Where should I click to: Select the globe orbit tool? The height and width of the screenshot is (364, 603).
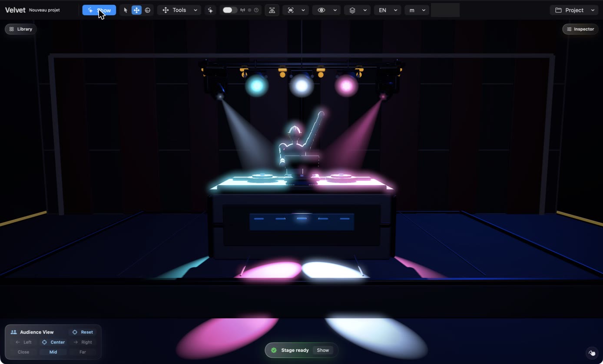pyautogui.click(x=148, y=10)
